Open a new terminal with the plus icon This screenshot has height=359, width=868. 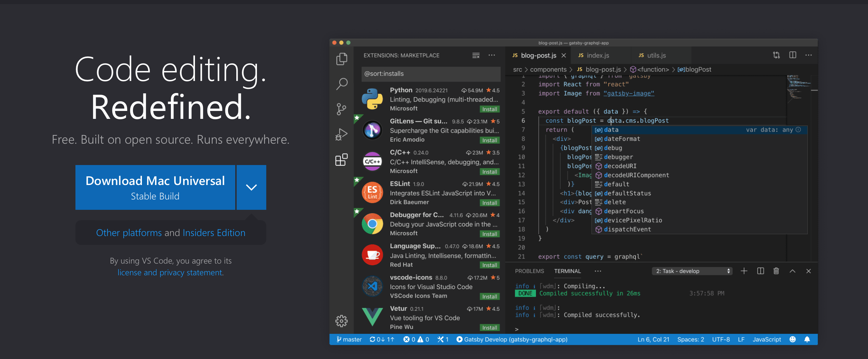pyautogui.click(x=744, y=271)
